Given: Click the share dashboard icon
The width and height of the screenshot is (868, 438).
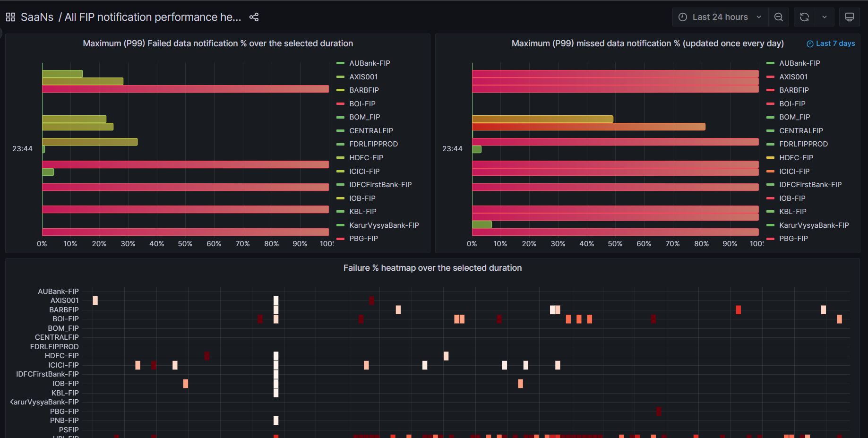Looking at the screenshot, I should pos(254,17).
